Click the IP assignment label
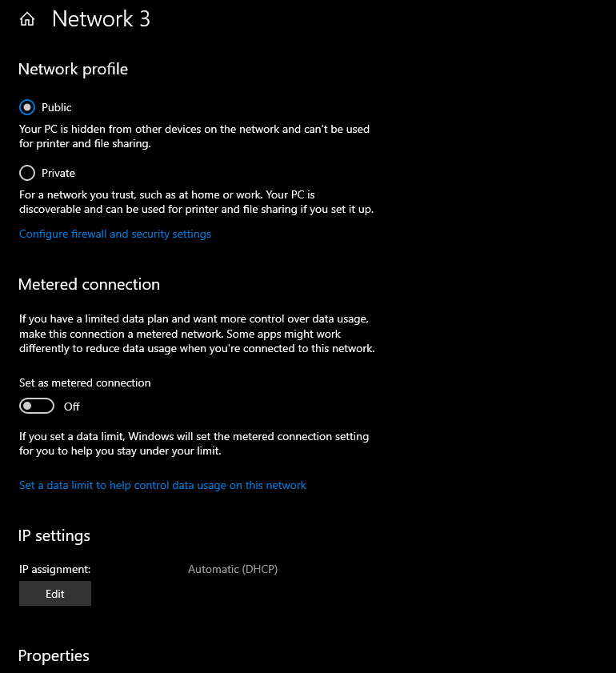616x673 pixels. (55, 569)
